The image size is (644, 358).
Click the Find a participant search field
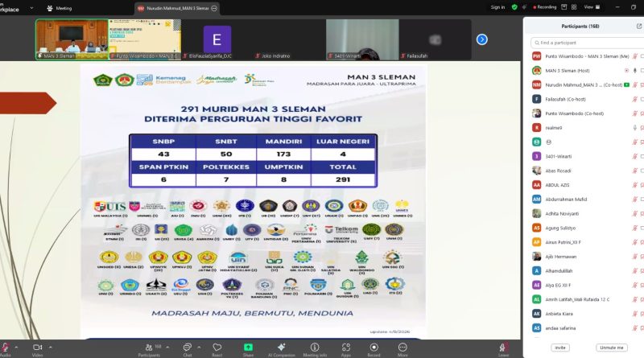point(588,43)
